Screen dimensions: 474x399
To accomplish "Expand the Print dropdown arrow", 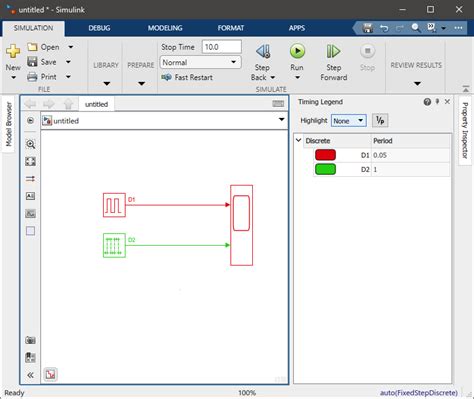I will coord(68,77).
